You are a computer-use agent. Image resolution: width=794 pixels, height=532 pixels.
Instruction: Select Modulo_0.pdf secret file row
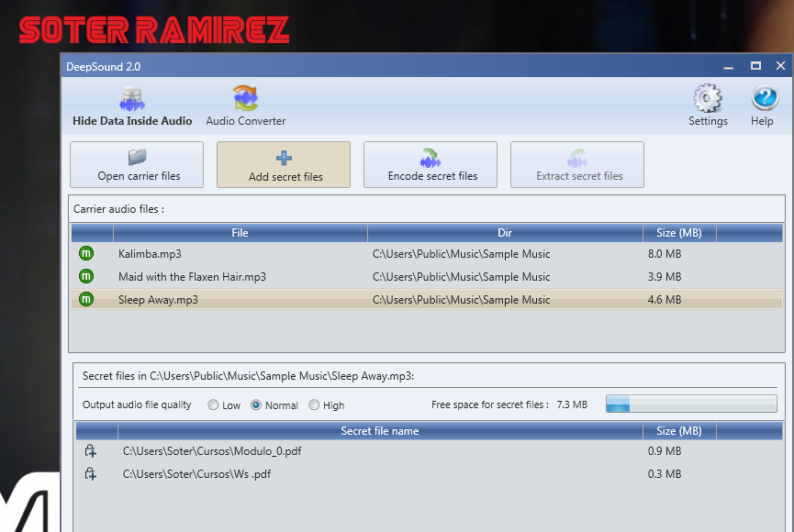[x=429, y=451]
